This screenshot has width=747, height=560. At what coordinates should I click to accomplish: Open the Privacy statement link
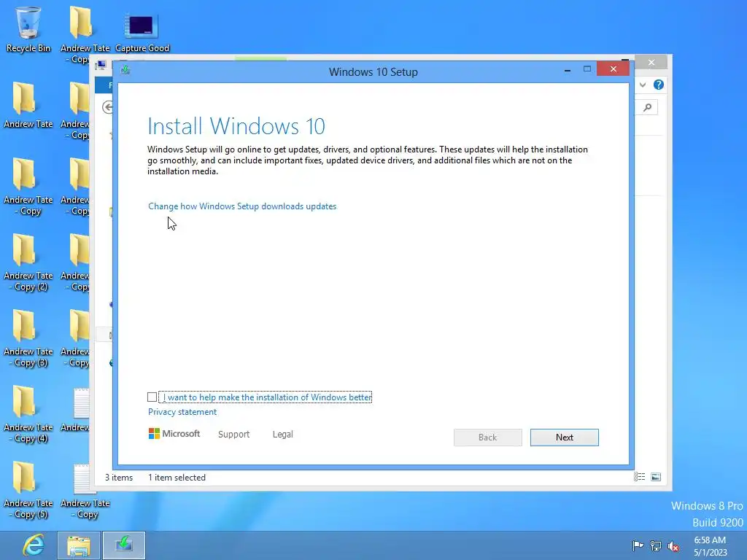[x=182, y=412]
